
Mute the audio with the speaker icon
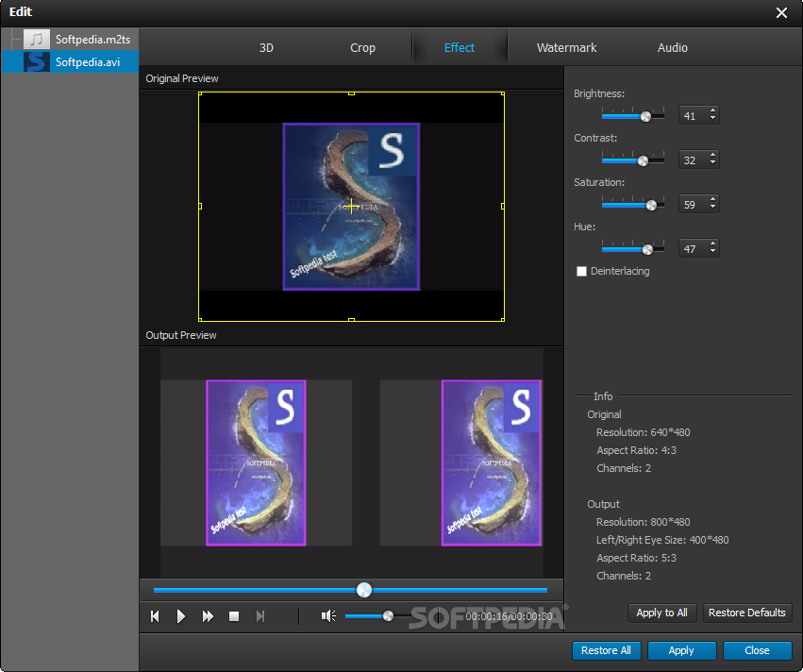point(328,616)
